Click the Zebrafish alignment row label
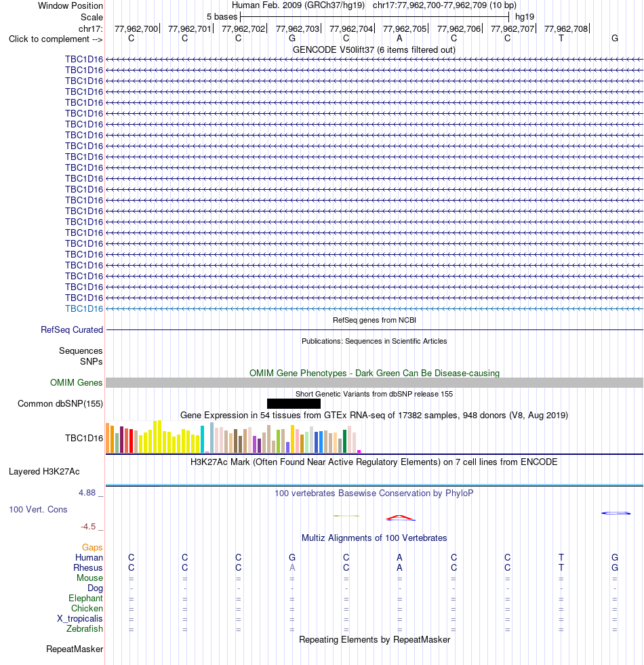Image resolution: width=644 pixels, height=665 pixels. pos(85,628)
